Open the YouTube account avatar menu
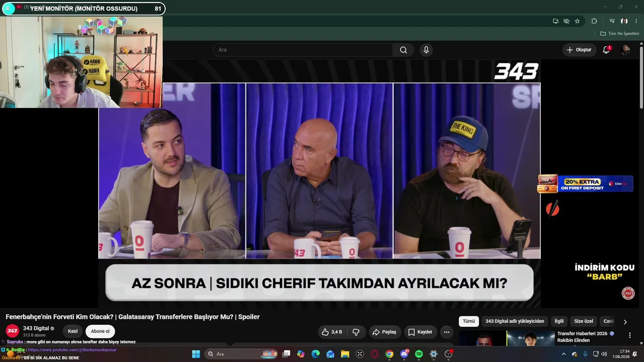 click(x=626, y=50)
